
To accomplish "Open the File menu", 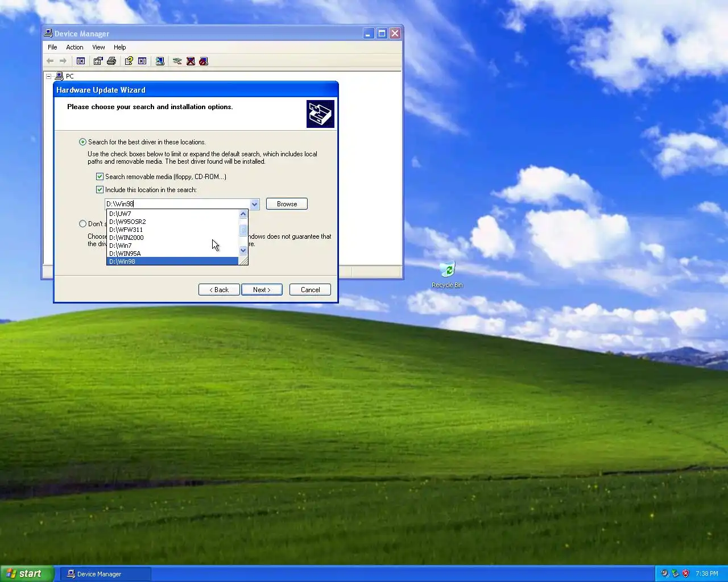I will (x=52, y=47).
